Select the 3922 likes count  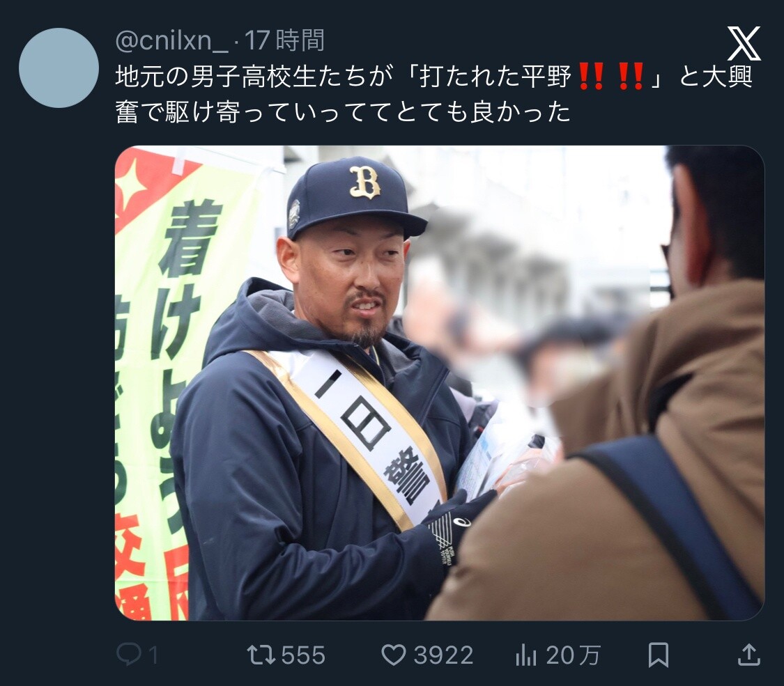click(x=443, y=655)
